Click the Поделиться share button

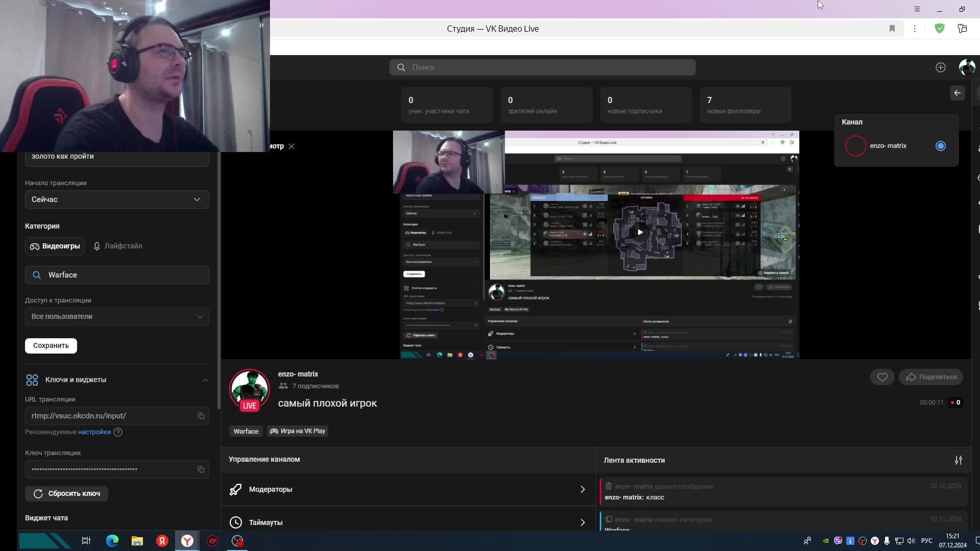click(x=931, y=377)
